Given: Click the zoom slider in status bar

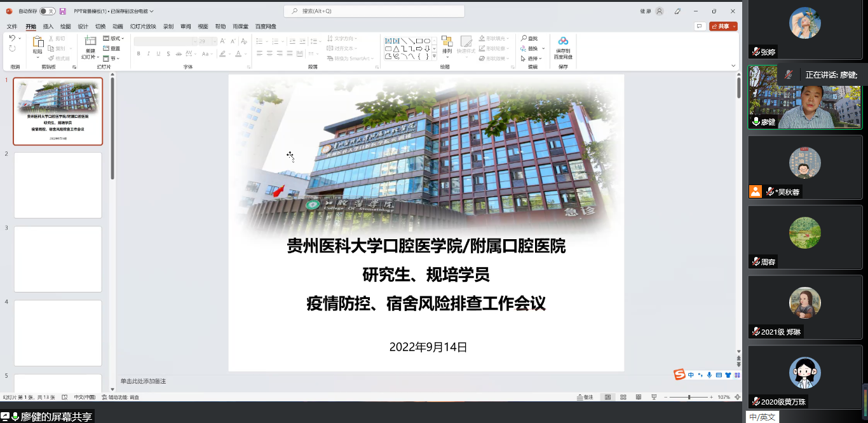Looking at the screenshot, I should pyautogui.click(x=689, y=397).
